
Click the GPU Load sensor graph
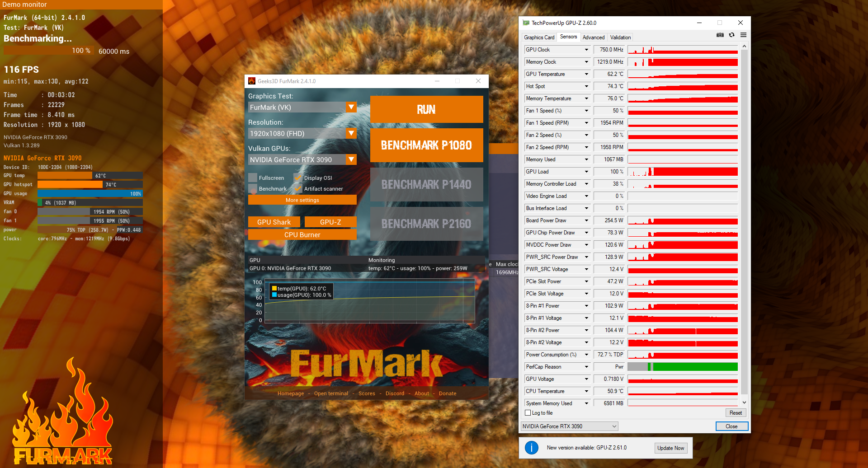point(683,172)
